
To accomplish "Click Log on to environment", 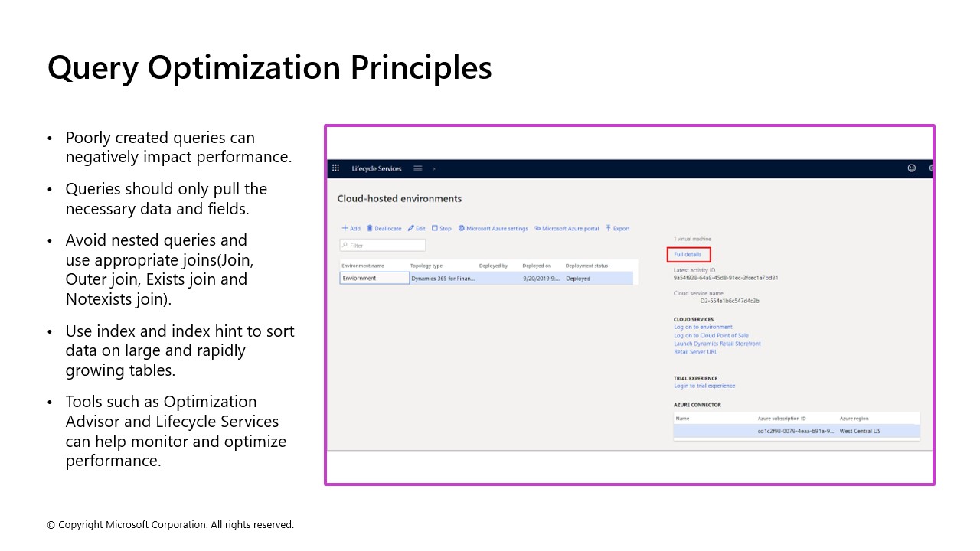I will tap(703, 327).
